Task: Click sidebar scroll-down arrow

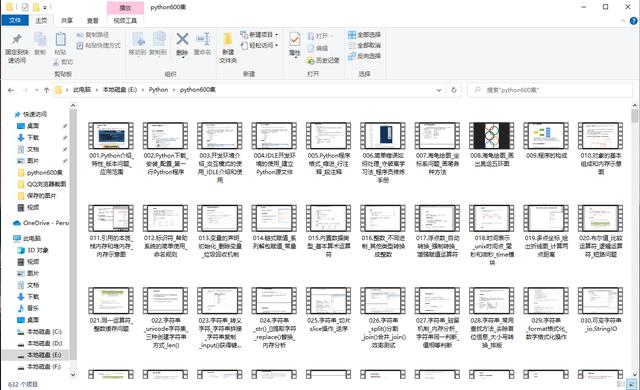Action: [x=73, y=374]
